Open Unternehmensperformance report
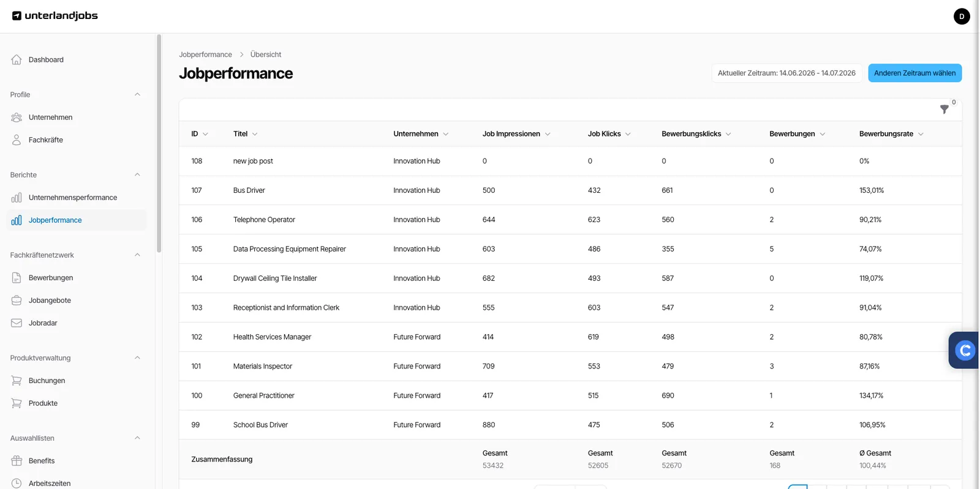The image size is (980, 489). (x=72, y=197)
